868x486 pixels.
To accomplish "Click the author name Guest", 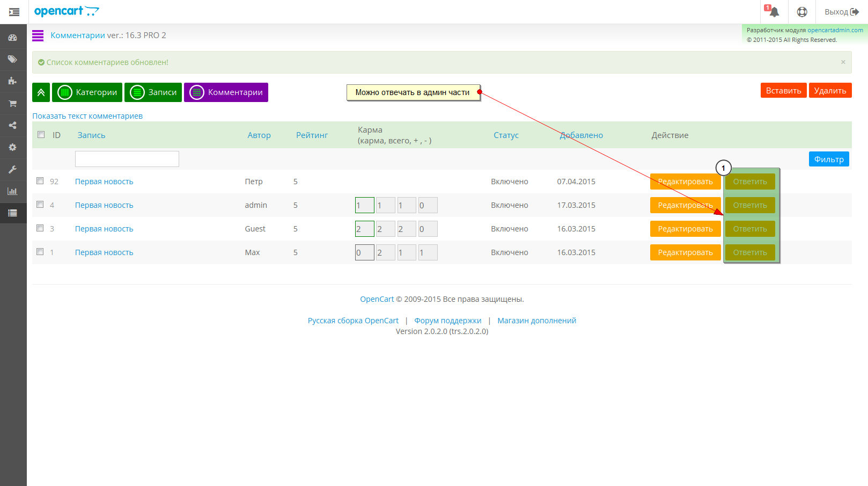I will coord(255,229).
